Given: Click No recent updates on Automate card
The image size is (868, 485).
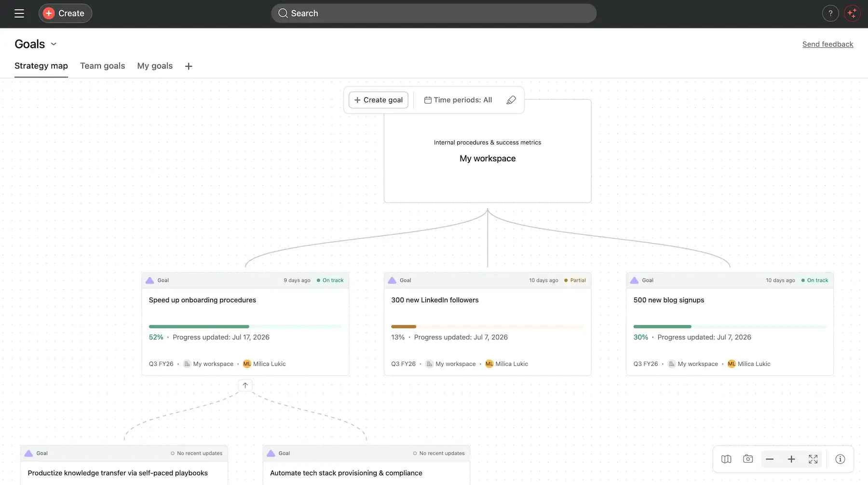Looking at the screenshot, I should 439,453.
